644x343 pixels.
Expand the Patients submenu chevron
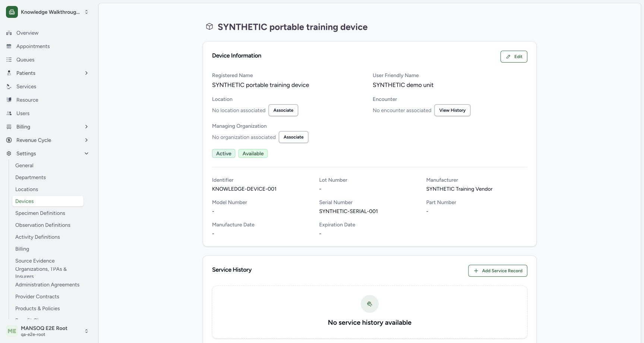86,73
